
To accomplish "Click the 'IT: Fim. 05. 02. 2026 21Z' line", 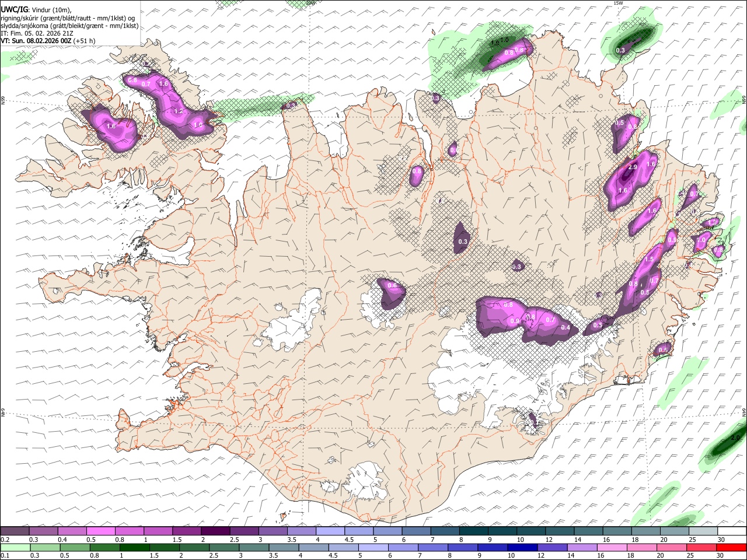I will 37,33.
